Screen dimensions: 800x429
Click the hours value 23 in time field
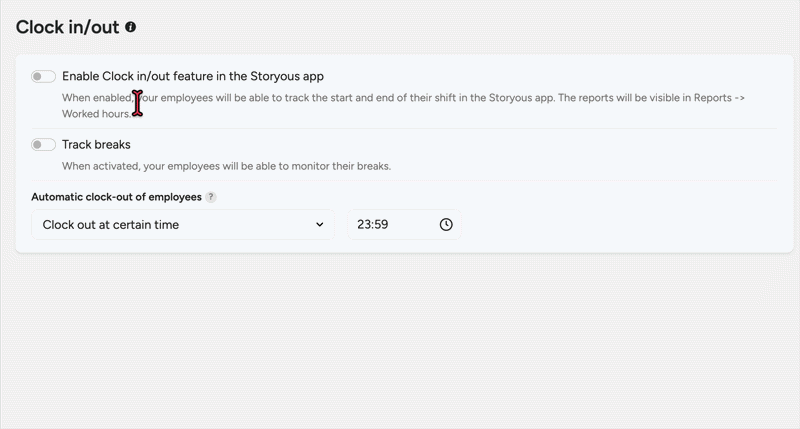363,225
